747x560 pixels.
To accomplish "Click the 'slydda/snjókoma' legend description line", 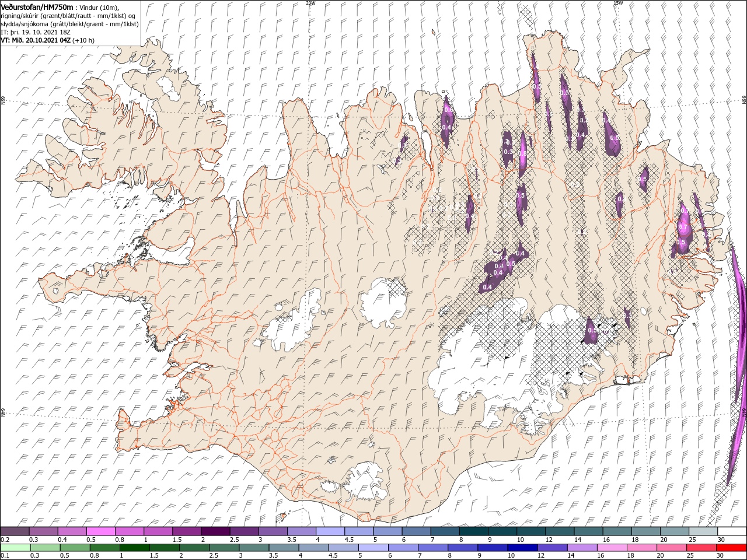I will pos(69,24).
